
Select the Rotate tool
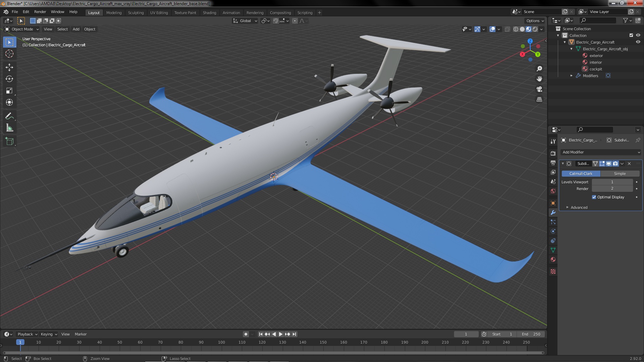(9, 79)
